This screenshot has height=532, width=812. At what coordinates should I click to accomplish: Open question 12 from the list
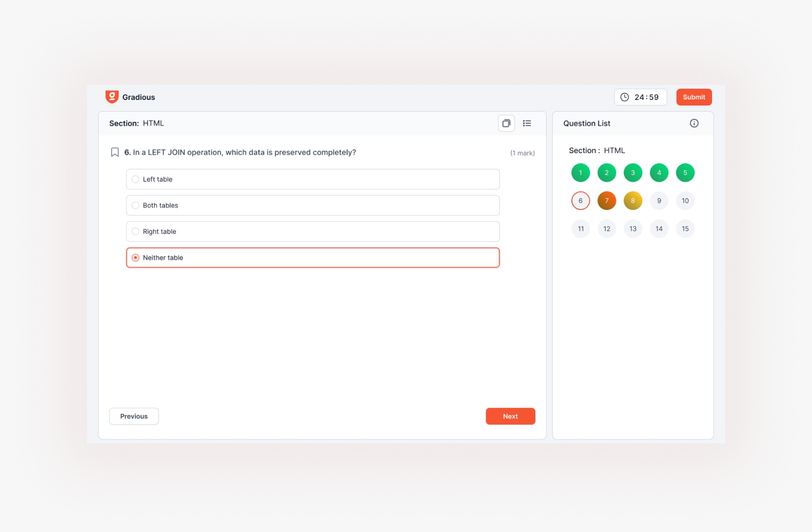(x=606, y=229)
